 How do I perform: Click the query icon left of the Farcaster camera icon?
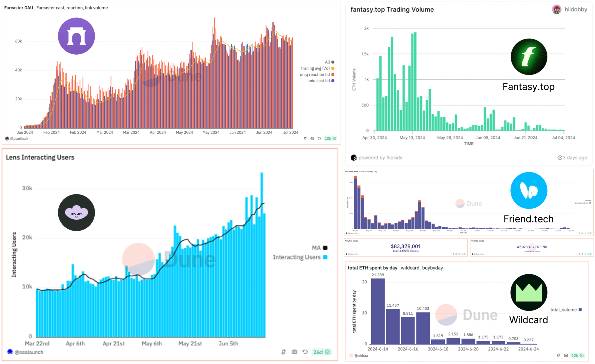tap(305, 139)
